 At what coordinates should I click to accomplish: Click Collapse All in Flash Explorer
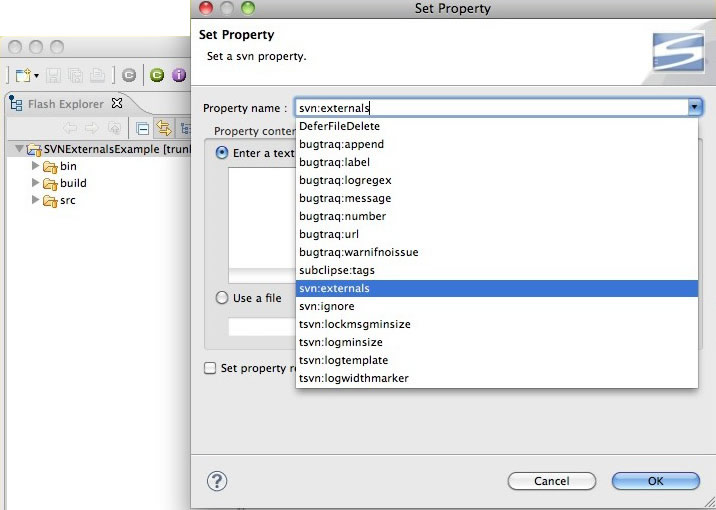(x=142, y=129)
